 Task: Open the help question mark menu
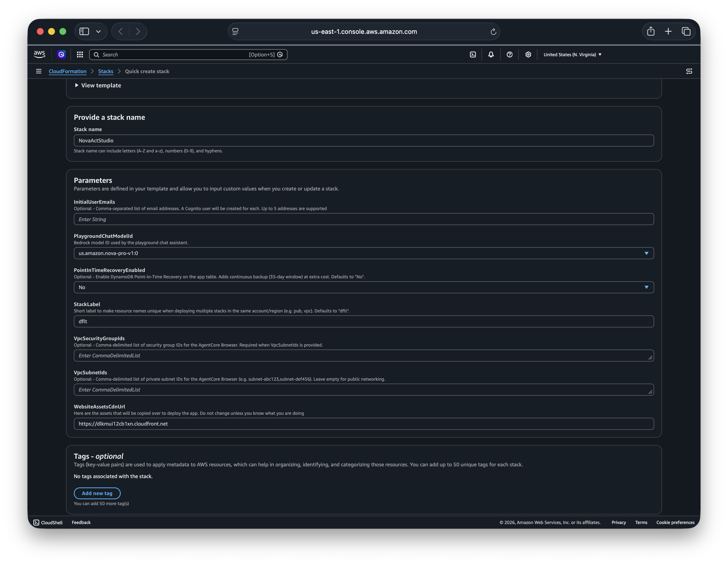(x=509, y=54)
